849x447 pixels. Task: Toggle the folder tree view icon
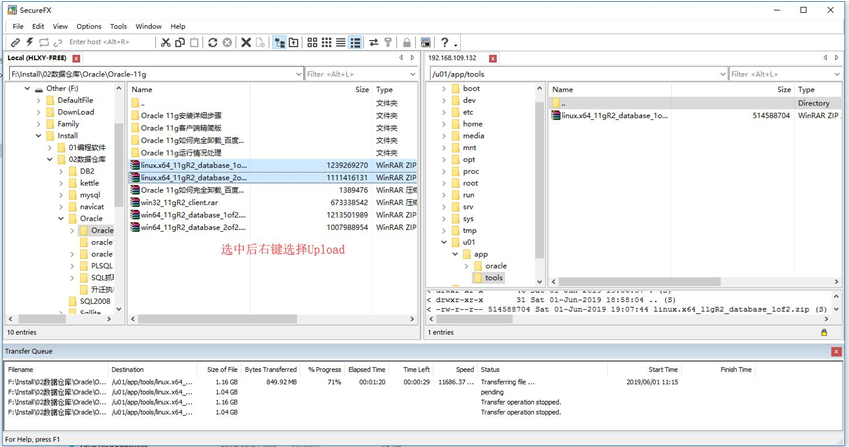279,42
